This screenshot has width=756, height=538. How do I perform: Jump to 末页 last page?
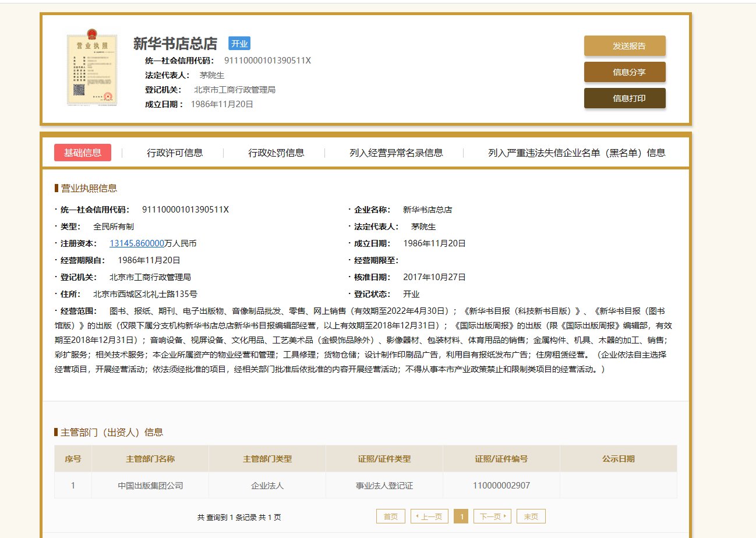531,516
